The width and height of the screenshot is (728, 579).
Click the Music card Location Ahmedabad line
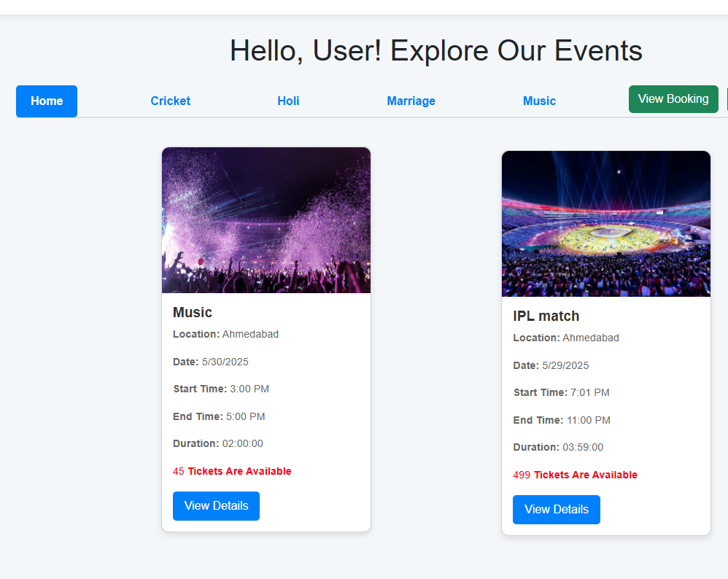click(x=225, y=334)
